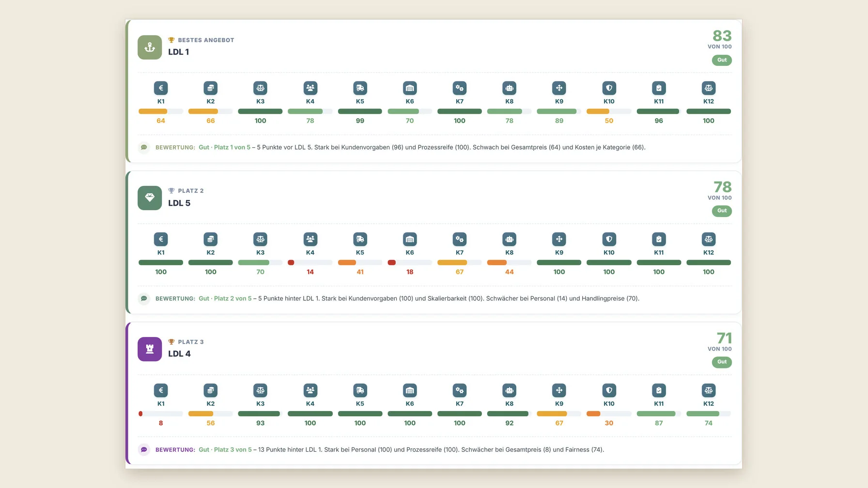This screenshot has height=488, width=868.
Task: Click the anchor logo of LDL 1
Action: tap(150, 47)
